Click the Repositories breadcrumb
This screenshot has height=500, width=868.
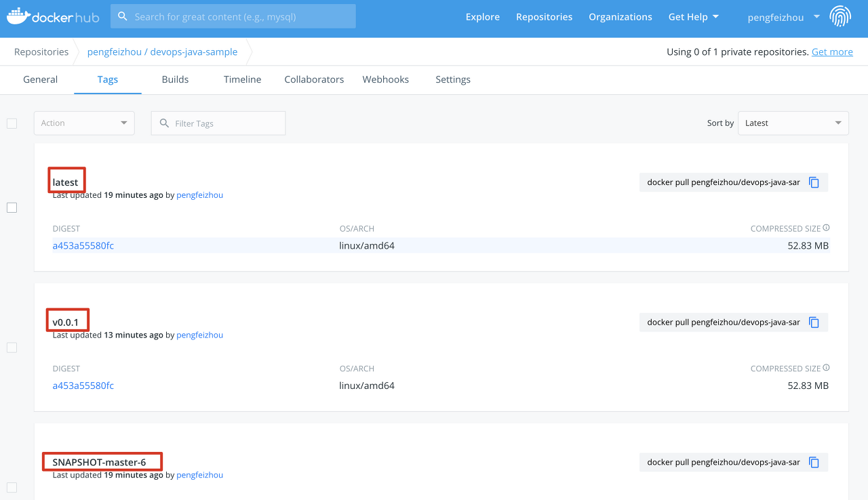tap(41, 52)
